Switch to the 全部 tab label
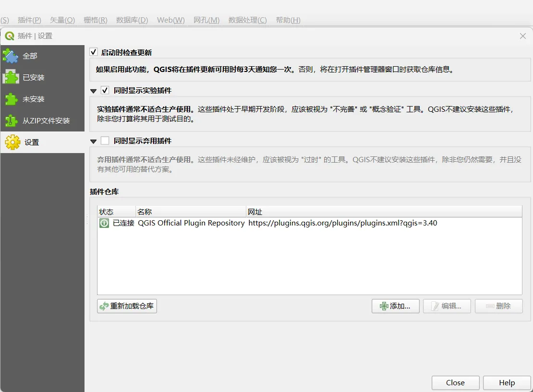Image resolution: width=533 pixels, height=392 pixels. click(x=30, y=56)
